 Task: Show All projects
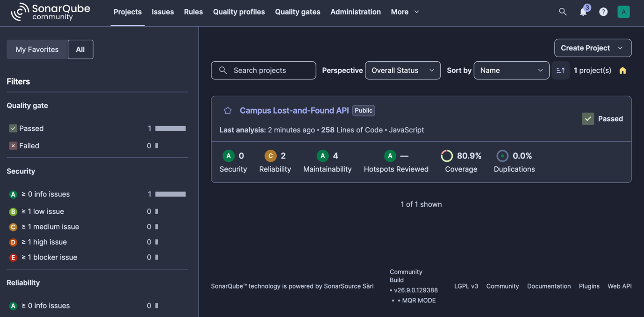(x=80, y=50)
